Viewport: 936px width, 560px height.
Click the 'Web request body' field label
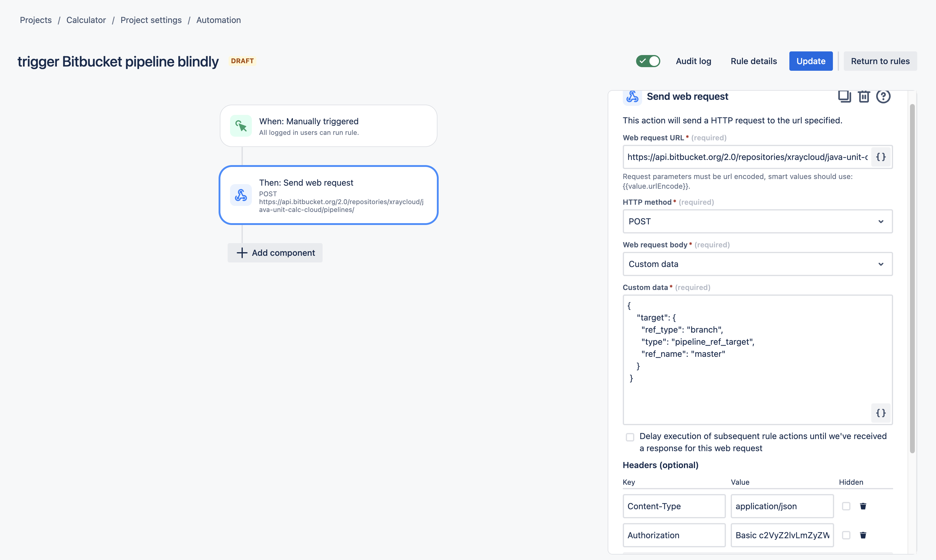pos(655,245)
